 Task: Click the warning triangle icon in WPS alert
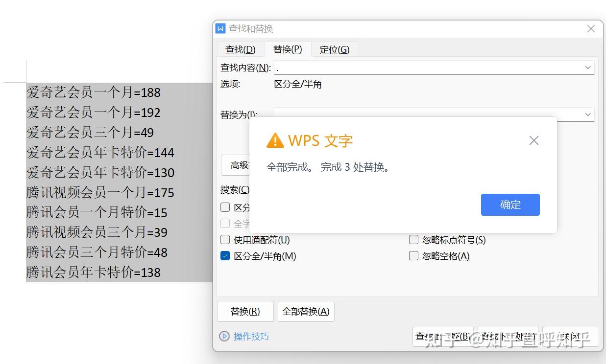click(275, 140)
